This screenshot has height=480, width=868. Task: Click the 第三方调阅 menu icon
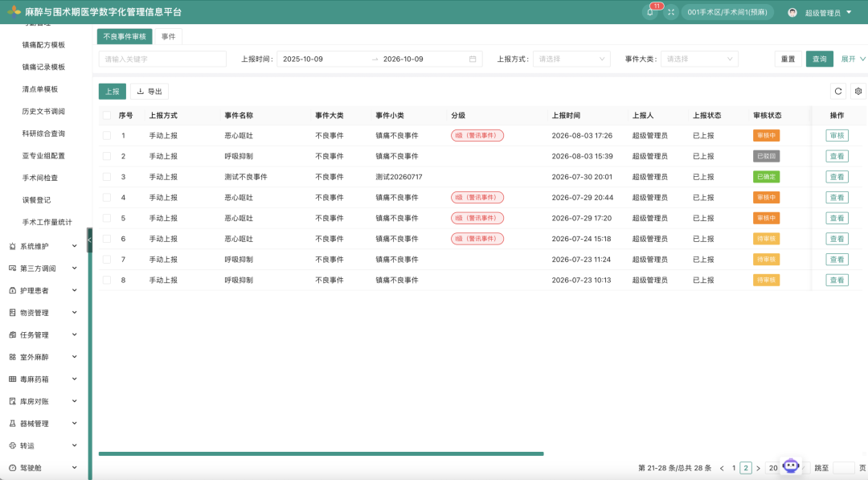click(12, 269)
